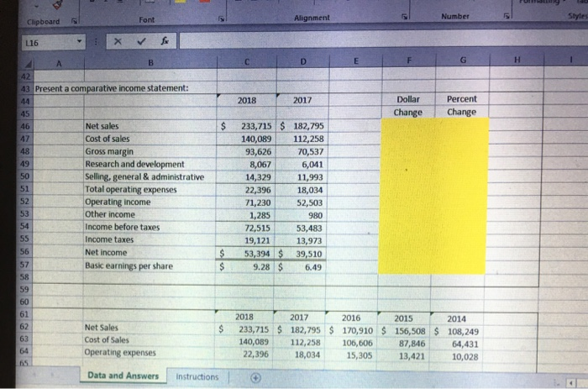Click the 39,510 net income value
588x389 pixels.
coord(309,254)
